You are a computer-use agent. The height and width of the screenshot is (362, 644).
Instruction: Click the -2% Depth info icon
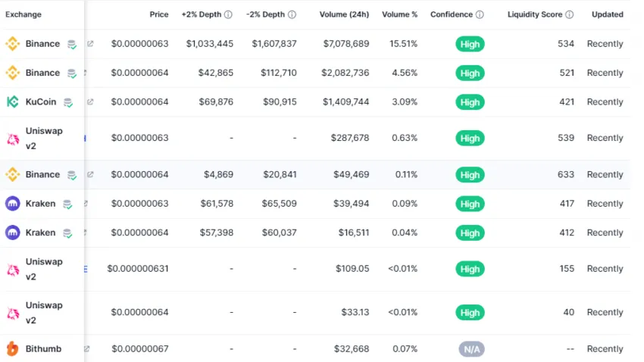coord(292,14)
